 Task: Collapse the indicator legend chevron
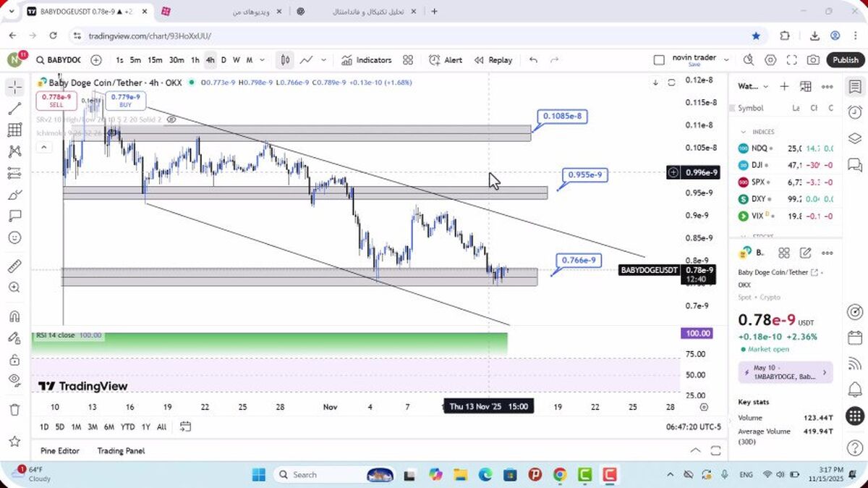click(43, 148)
